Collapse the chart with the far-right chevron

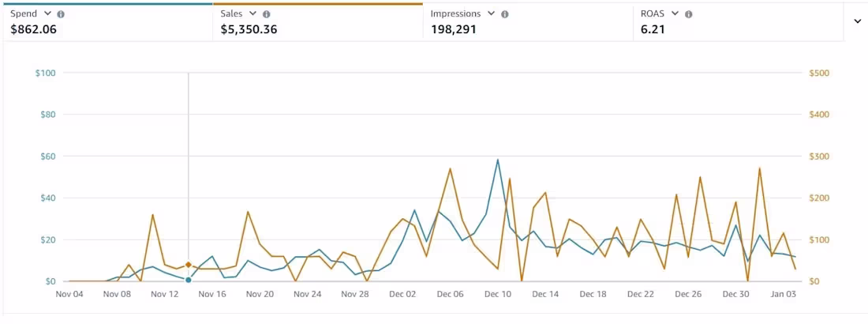click(857, 21)
